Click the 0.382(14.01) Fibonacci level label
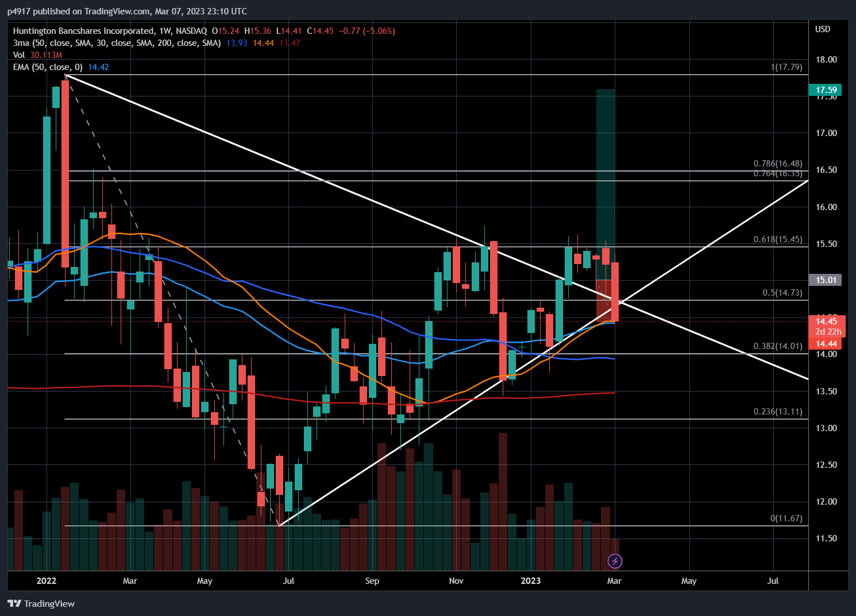 coord(778,346)
